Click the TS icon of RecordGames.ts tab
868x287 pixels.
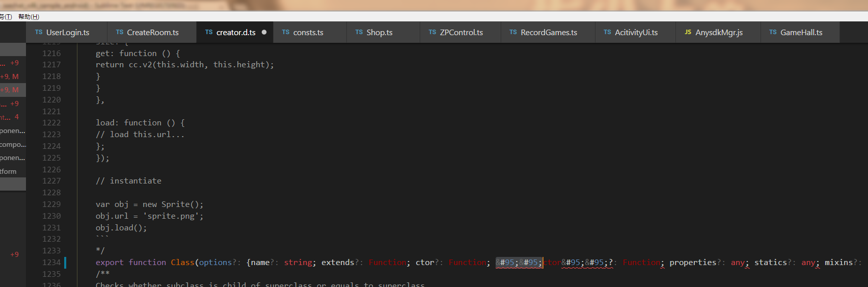[x=513, y=32]
